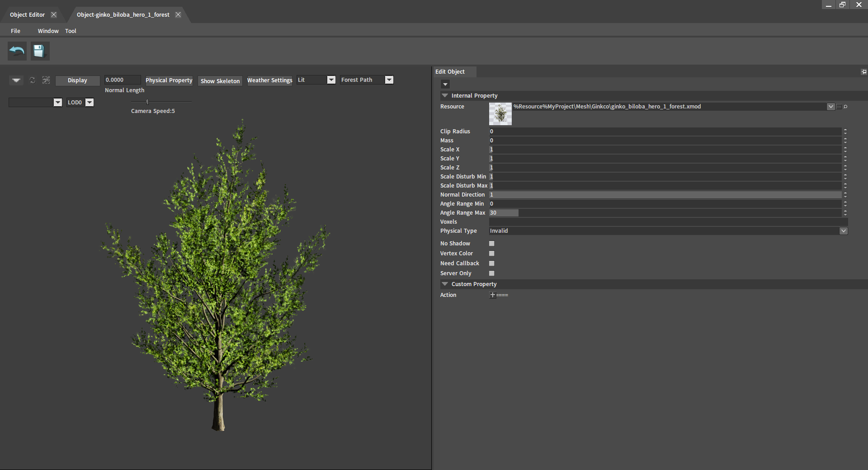Image resolution: width=868 pixels, height=470 pixels.
Task: Close the Object Editor tab
Action: (54, 14)
